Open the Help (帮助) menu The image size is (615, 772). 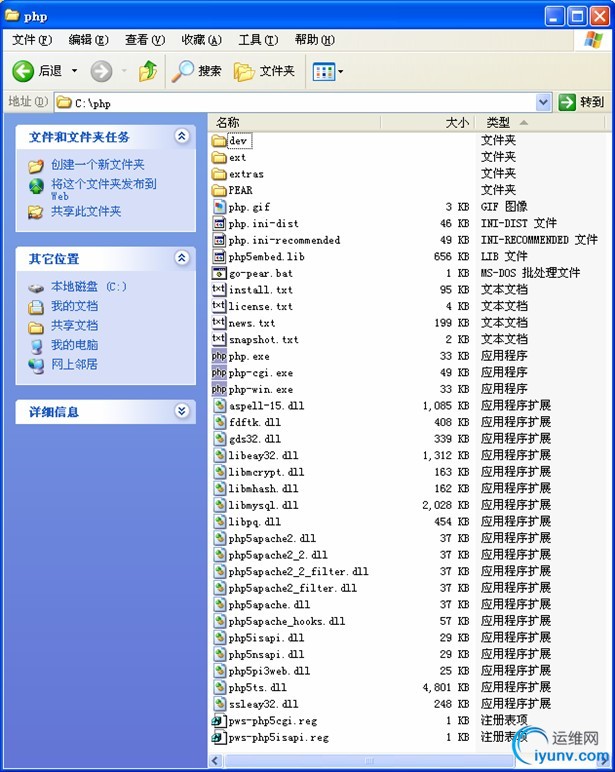(x=315, y=40)
